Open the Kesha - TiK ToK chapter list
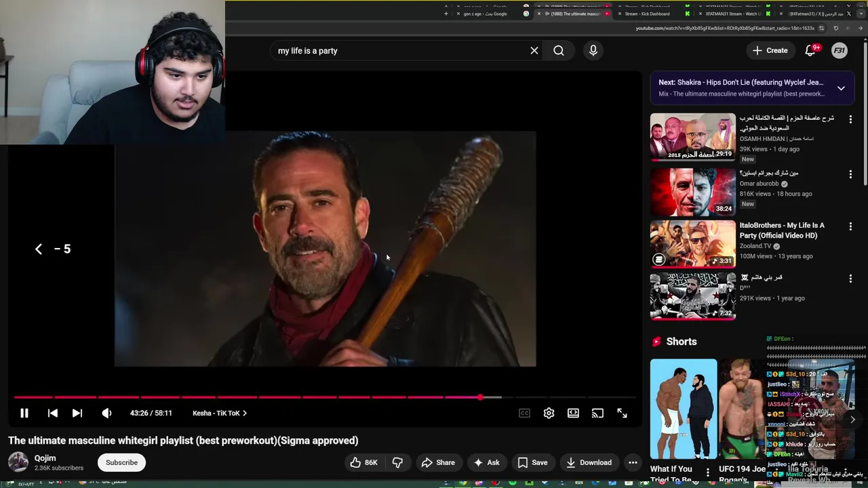 pyautogui.click(x=220, y=413)
